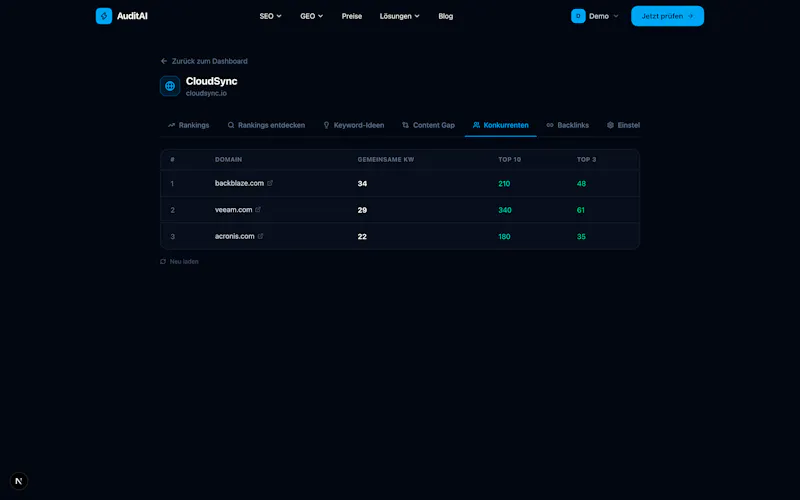Viewport: 800px width, 500px height.
Task: Click the lightbulb icon of Keyword-Ideen
Action: [x=327, y=125]
